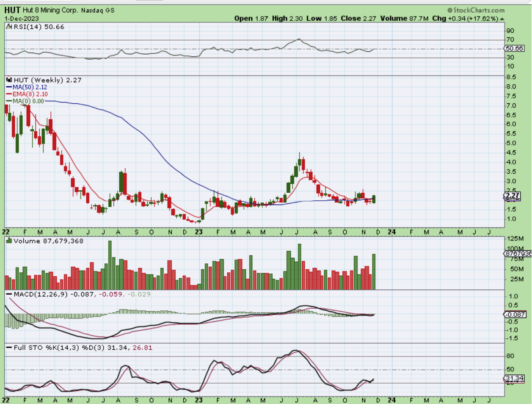Image resolution: width=532 pixels, height=404 pixels.
Task: Click the Volume 87,679,368 legend
Action: coord(49,241)
